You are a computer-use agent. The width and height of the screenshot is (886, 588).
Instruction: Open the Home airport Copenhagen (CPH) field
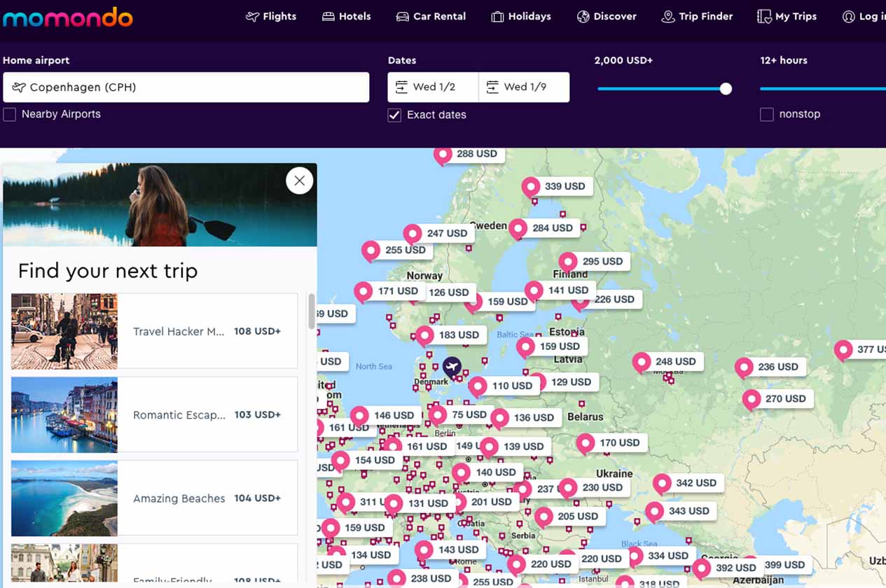tap(186, 87)
